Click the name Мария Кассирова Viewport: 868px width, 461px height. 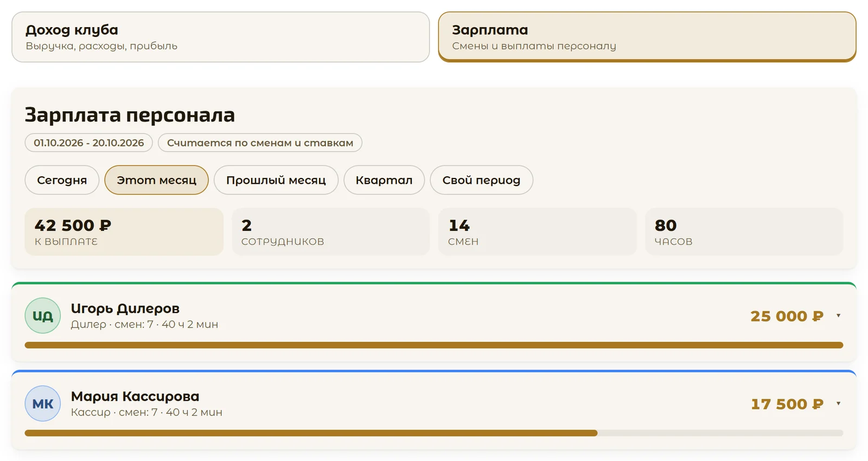click(x=135, y=396)
